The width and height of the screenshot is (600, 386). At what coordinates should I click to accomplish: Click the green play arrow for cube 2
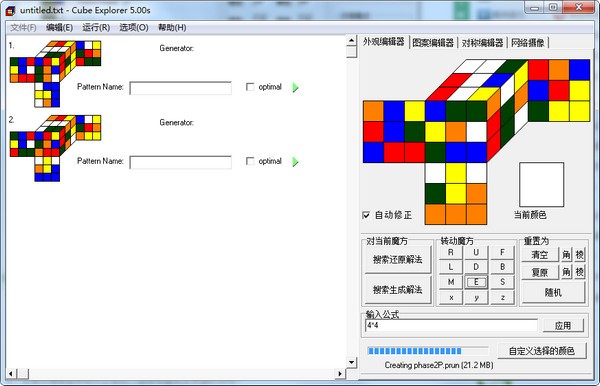tap(295, 161)
